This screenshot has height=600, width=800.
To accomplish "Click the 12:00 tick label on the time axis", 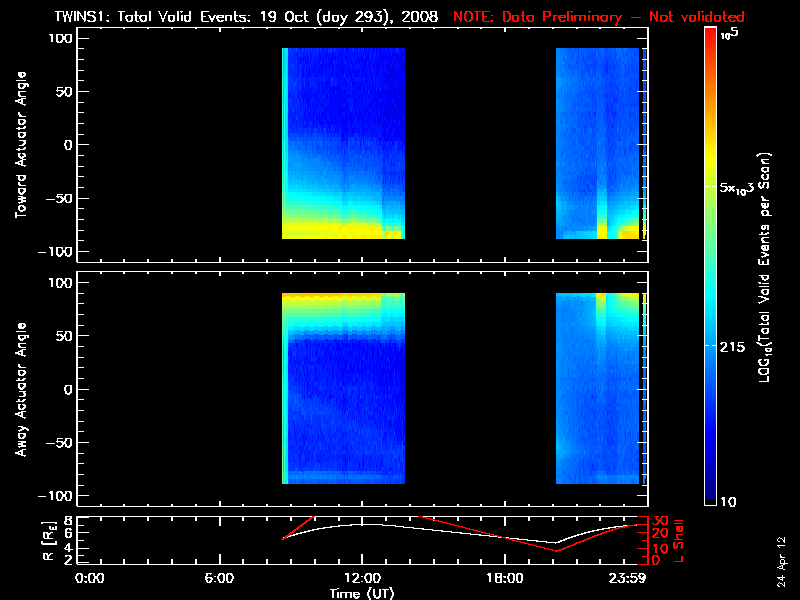I will [x=362, y=578].
